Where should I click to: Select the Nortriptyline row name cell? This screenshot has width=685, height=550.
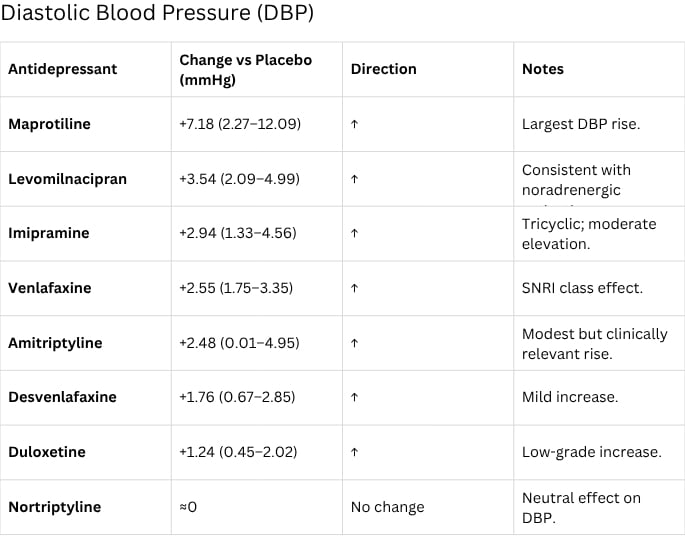(x=54, y=507)
